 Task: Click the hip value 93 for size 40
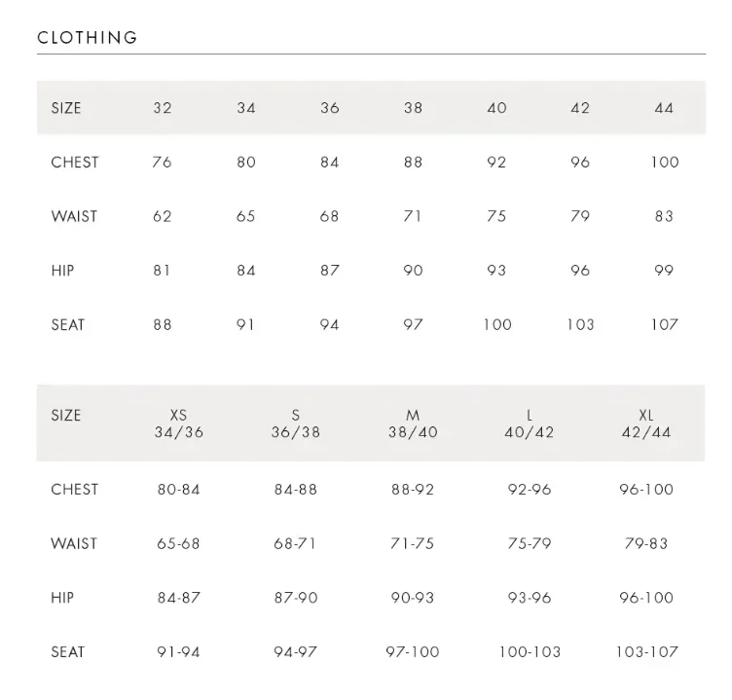(496, 271)
